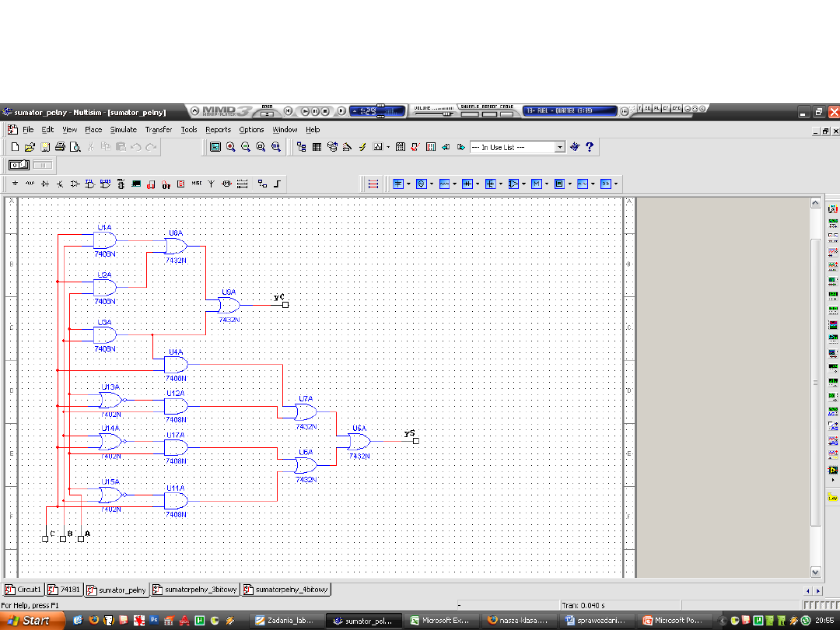Click the Print icon in the toolbar
Screen dimensions: 840x630
coord(61,147)
